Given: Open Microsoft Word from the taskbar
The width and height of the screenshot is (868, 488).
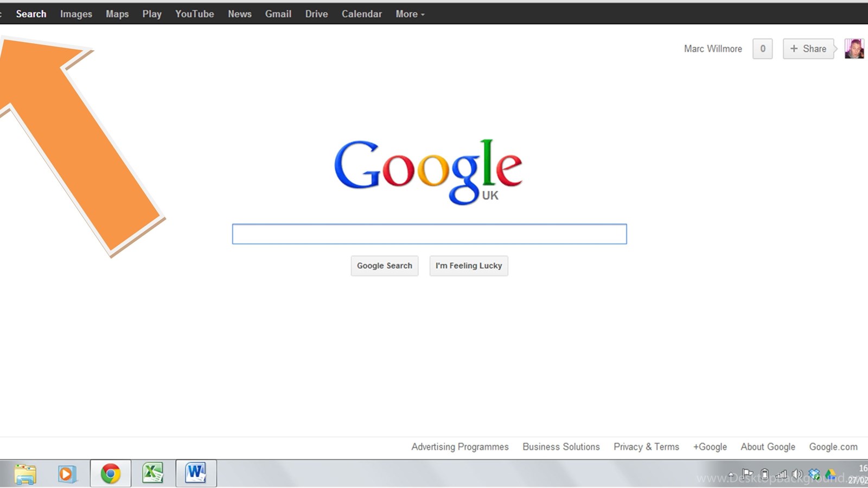Looking at the screenshot, I should point(196,473).
